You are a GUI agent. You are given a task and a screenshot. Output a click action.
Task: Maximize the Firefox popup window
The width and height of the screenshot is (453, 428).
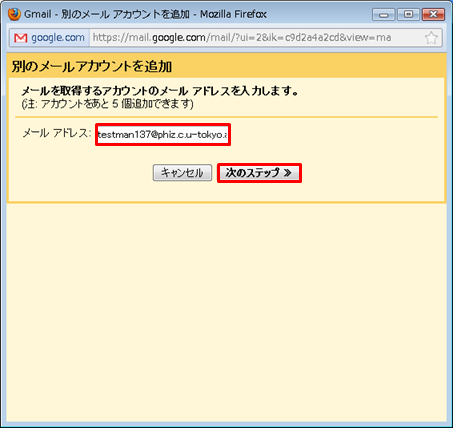click(x=408, y=15)
